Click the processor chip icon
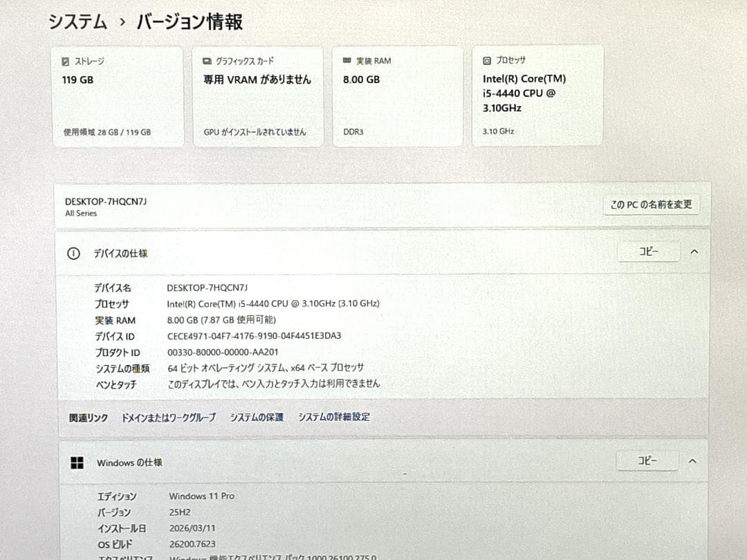Screen dimensions: 747x560 486,60
